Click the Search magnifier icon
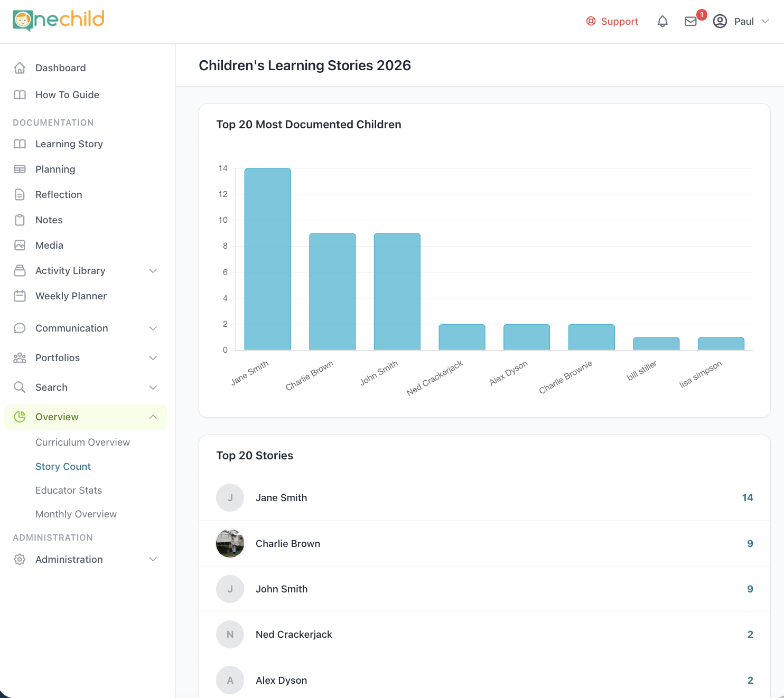 20,388
